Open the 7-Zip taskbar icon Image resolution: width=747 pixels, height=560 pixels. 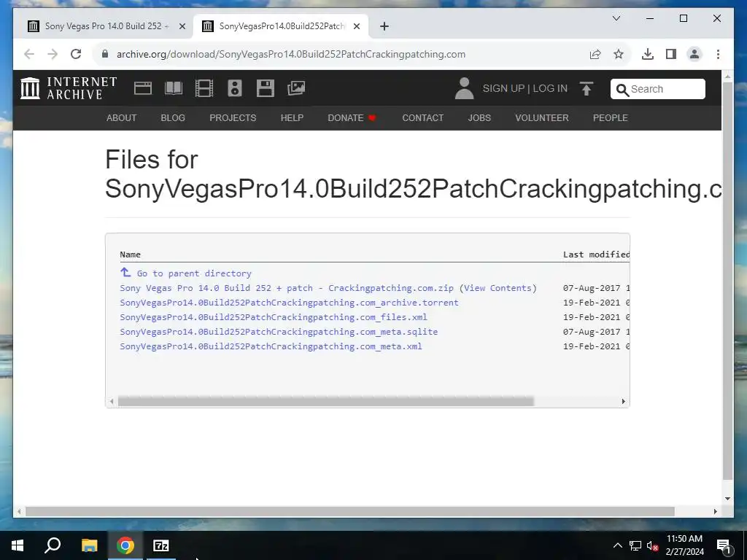point(161,545)
